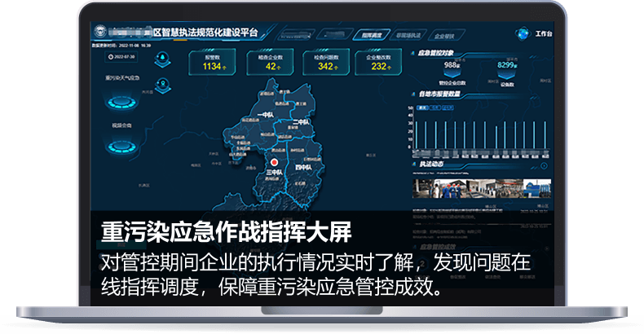Open the 工作台 globe icon
This screenshot has width=644, height=334.
pyautogui.click(x=523, y=34)
